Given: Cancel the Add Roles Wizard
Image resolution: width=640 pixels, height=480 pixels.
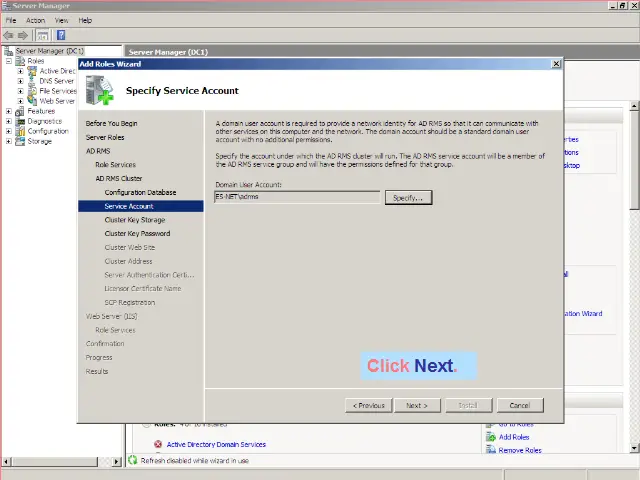Looking at the screenshot, I should tap(520, 405).
